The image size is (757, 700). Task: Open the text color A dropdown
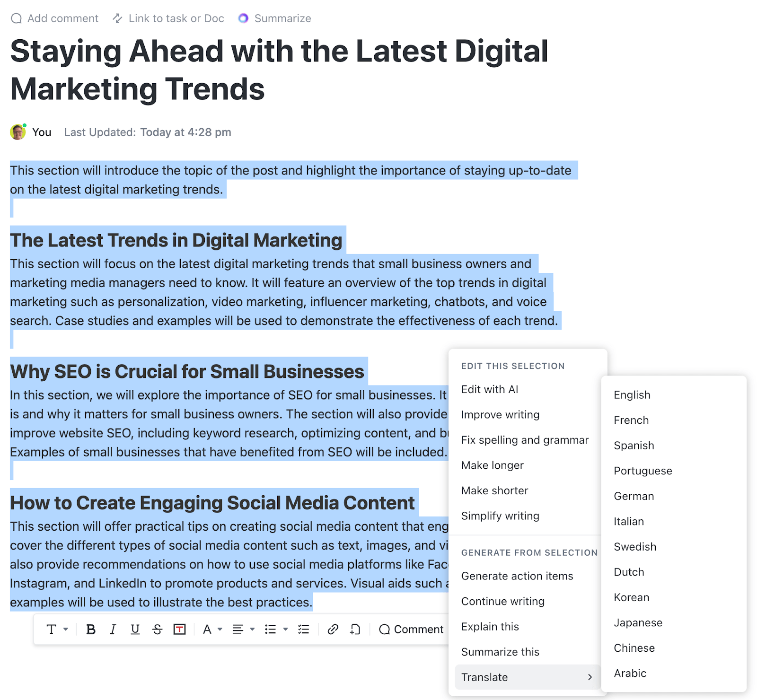click(x=212, y=629)
